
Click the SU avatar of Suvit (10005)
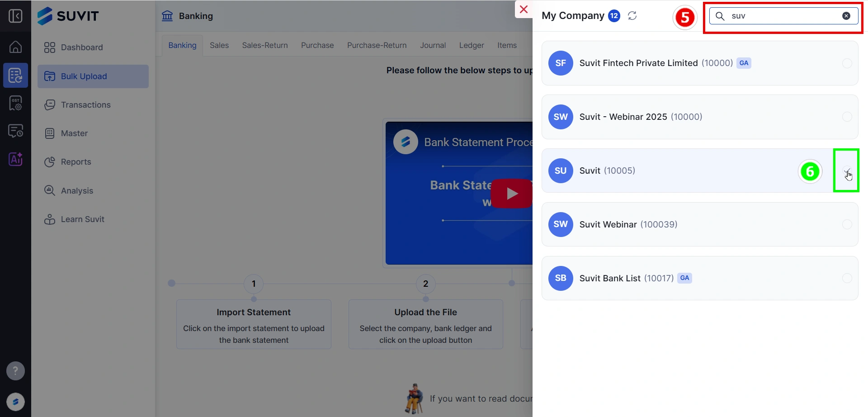point(561,171)
